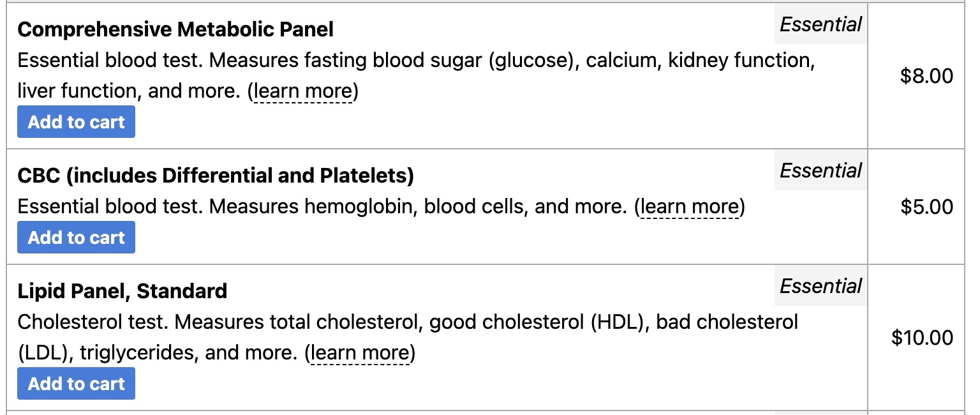
Task: Click the Lipid Panel, Standard heading
Action: point(122,292)
